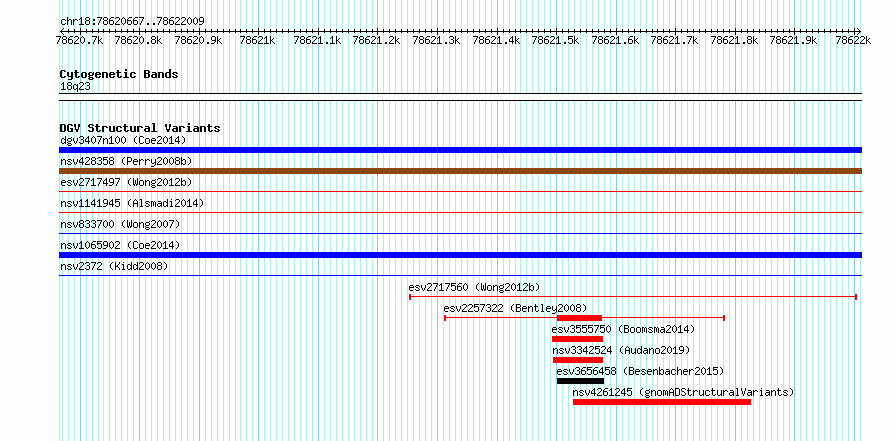890x441 pixels.
Task: Select nsv3342524 (Audano2019) label
Action: point(621,350)
